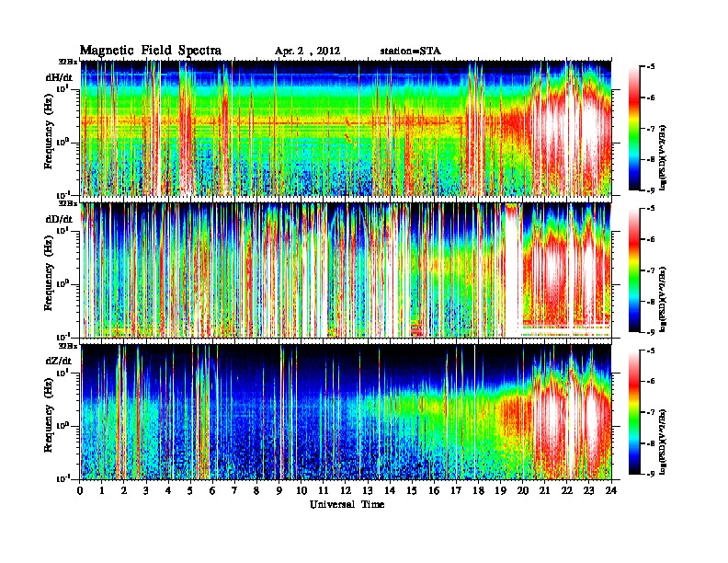Click hour "11" on the Universal Time axis

click(x=324, y=490)
